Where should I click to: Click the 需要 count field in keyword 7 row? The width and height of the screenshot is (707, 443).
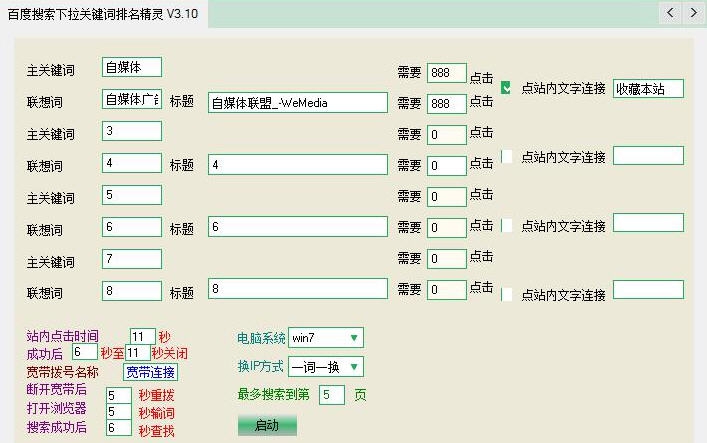(x=446, y=258)
